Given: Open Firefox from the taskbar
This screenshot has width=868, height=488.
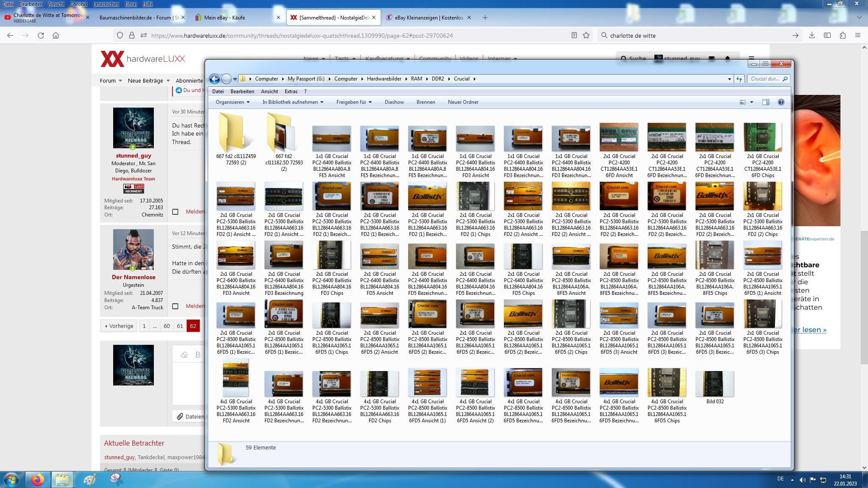Looking at the screenshot, I should [37, 480].
